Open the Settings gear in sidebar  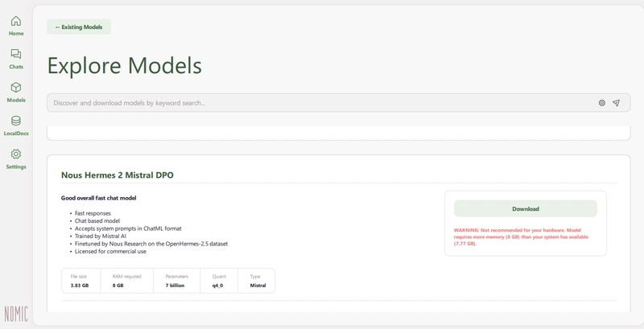[16, 154]
